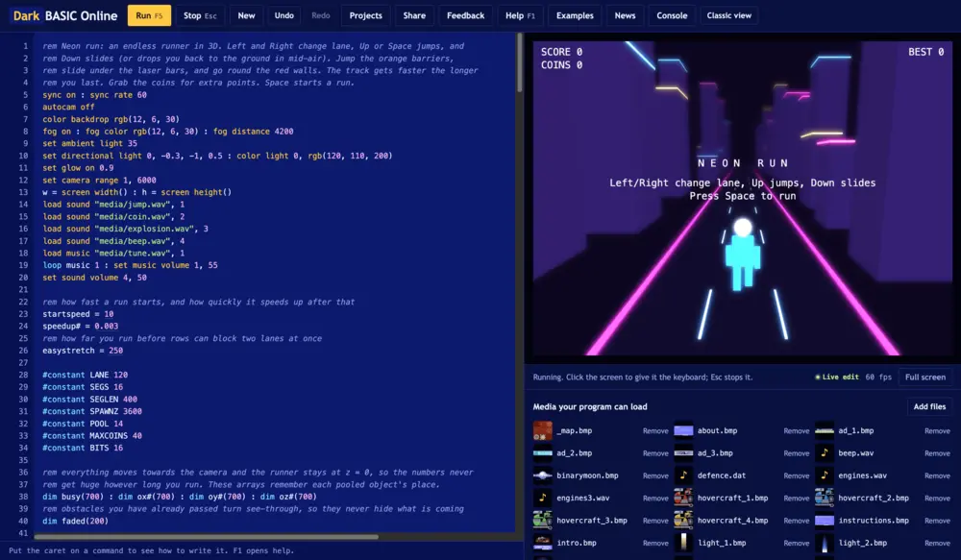Click the light_1.bmp thumbnail icon
Screen dimensions: 961x560
(x=683, y=543)
